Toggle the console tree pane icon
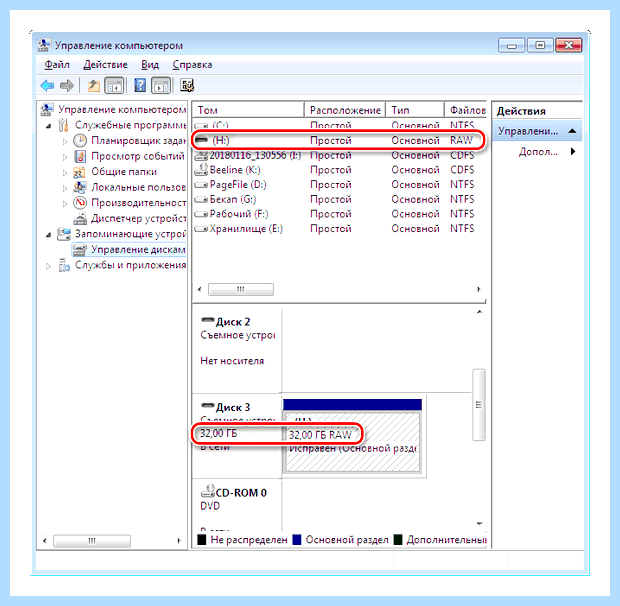The height and width of the screenshot is (606, 620). click(114, 85)
